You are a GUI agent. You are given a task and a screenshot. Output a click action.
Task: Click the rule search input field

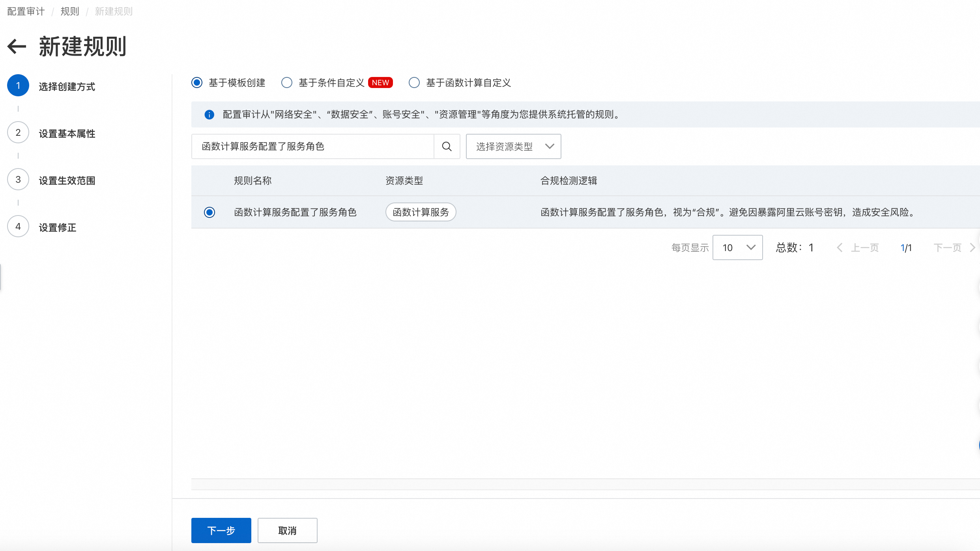click(312, 146)
